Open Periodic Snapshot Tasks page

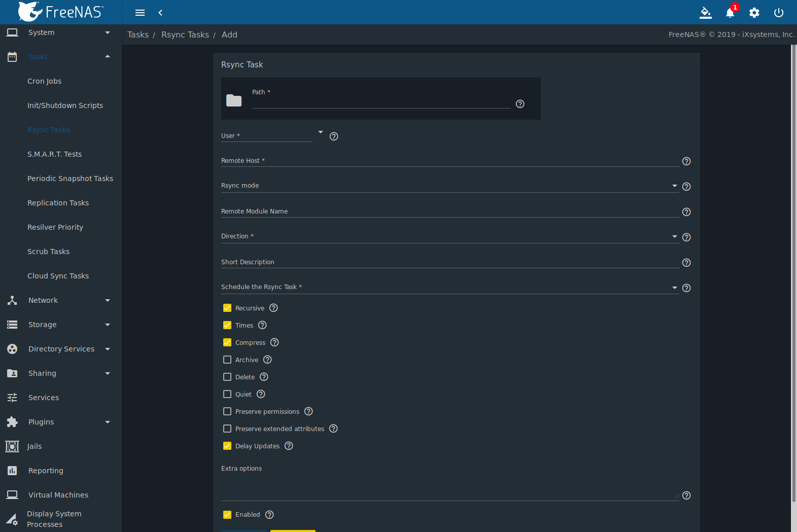pyautogui.click(x=70, y=179)
